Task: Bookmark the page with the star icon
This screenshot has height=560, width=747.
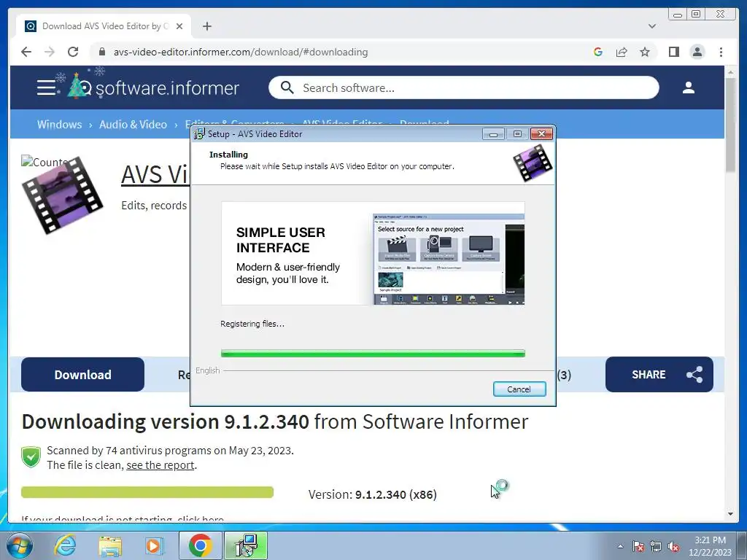Action: pyautogui.click(x=645, y=52)
